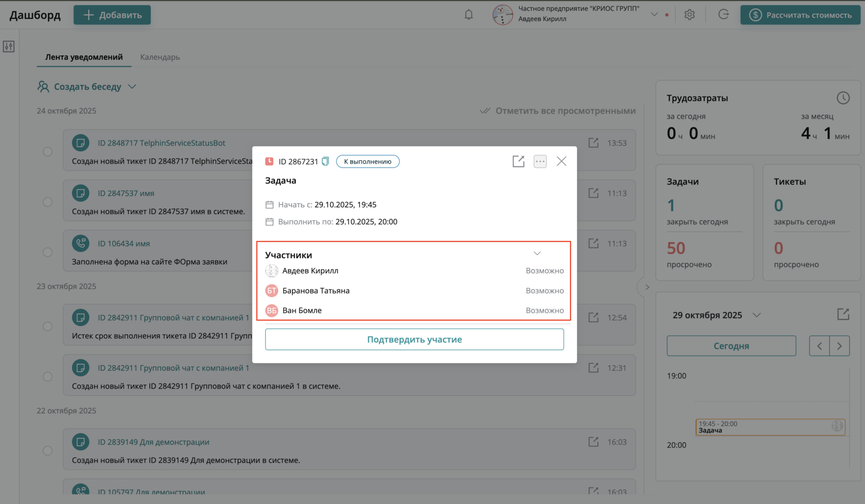Mark ticket 2848717 notification as read

pos(48,152)
